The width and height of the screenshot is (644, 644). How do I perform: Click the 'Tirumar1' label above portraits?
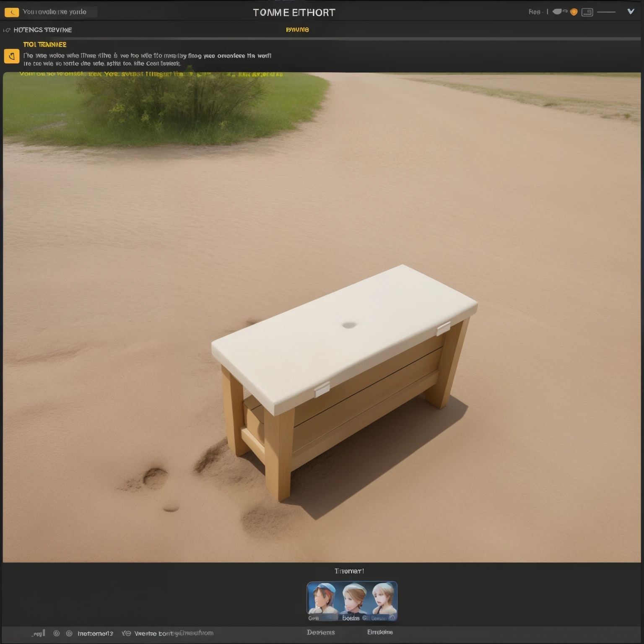coord(349,571)
